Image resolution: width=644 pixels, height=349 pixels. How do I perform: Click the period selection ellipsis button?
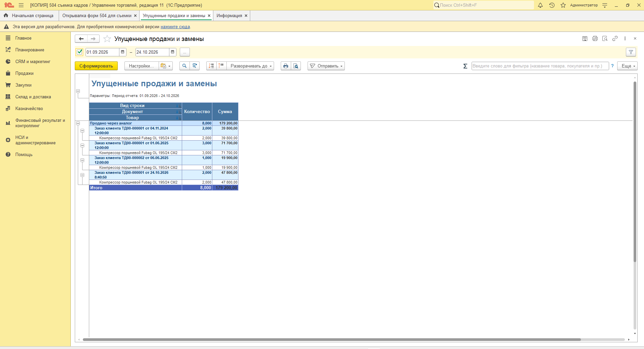point(185,52)
